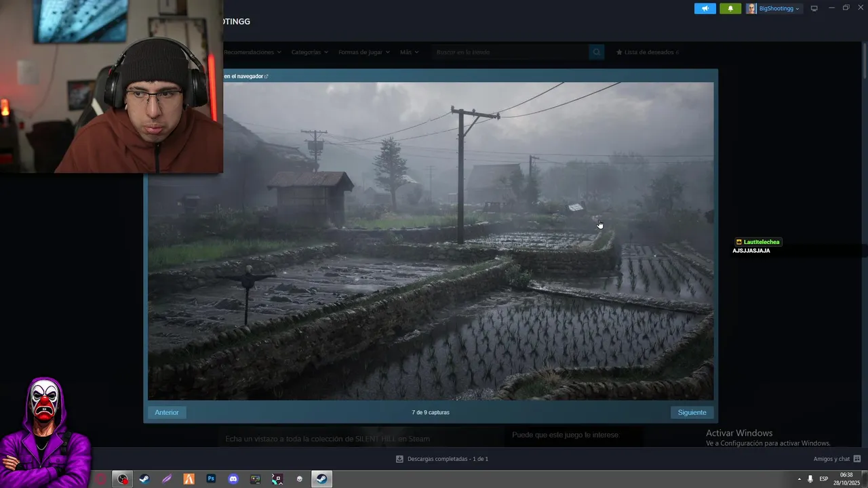Click the Lautitelechea chat username
This screenshot has height=488, width=868.
(762, 242)
